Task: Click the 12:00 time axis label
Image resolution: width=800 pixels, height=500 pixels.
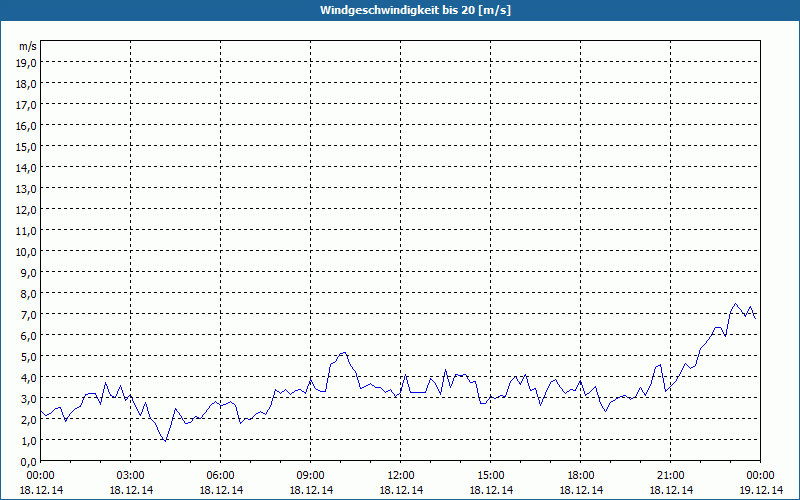Action: (401, 476)
